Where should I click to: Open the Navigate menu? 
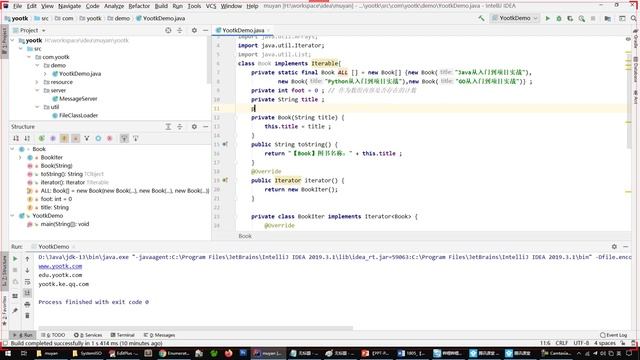(69, 6)
